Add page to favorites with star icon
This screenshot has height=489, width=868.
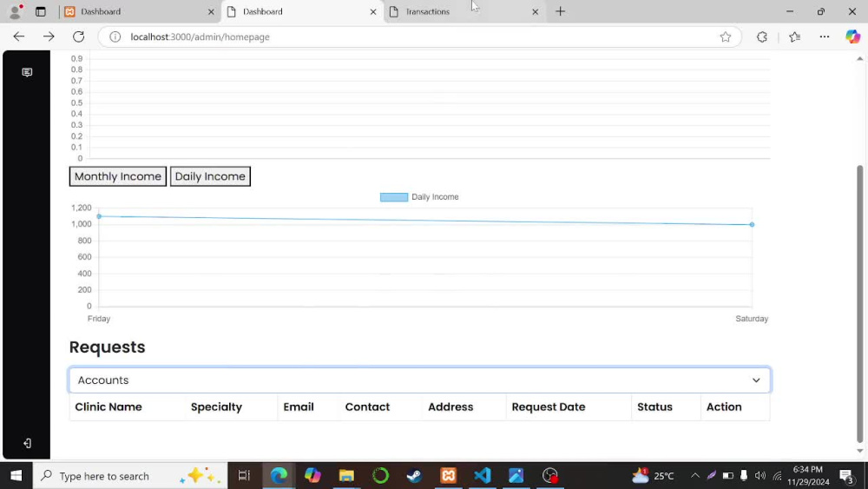725,36
